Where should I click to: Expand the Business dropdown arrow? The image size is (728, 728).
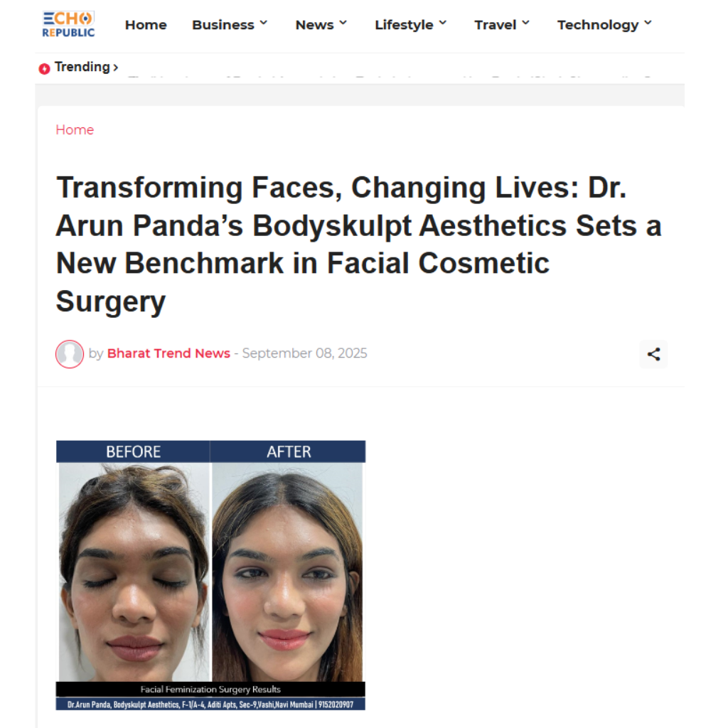coord(264,23)
